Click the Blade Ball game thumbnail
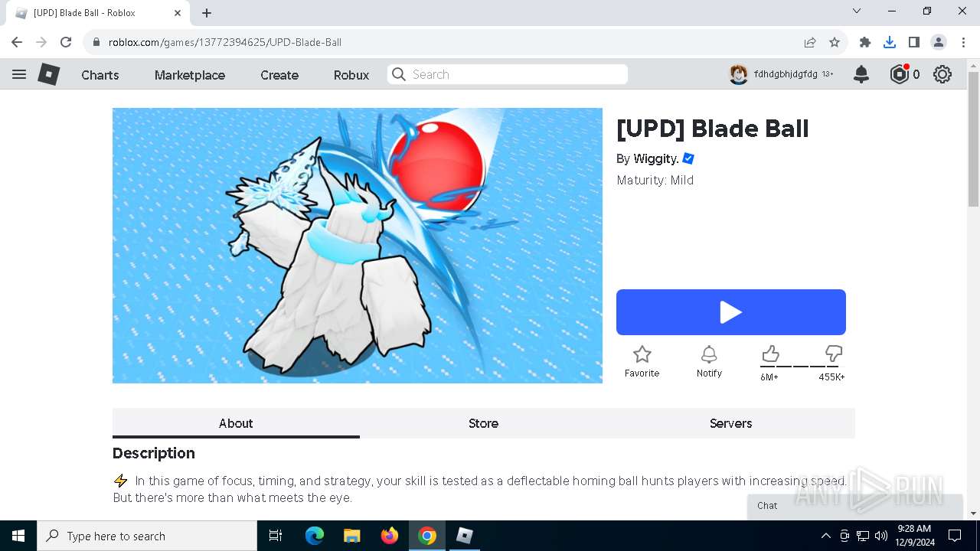 [x=358, y=246]
